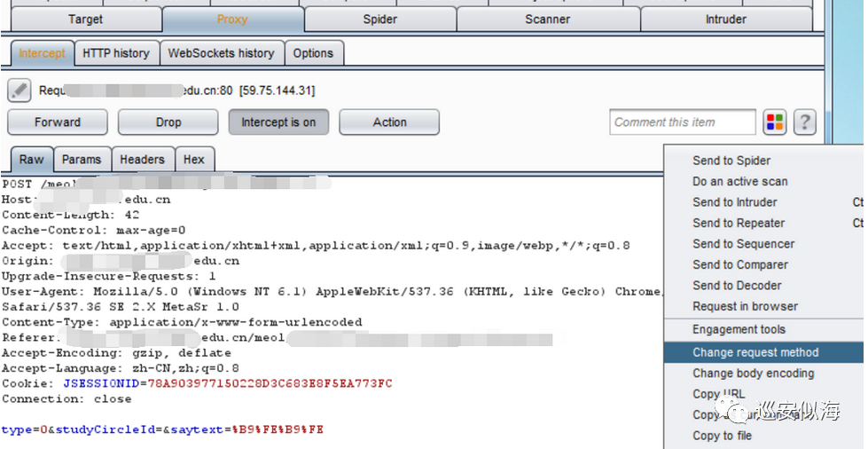Image resolution: width=868 pixels, height=449 pixels.
Task: Expand Request in browser submenu
Action: coord(764,306)
